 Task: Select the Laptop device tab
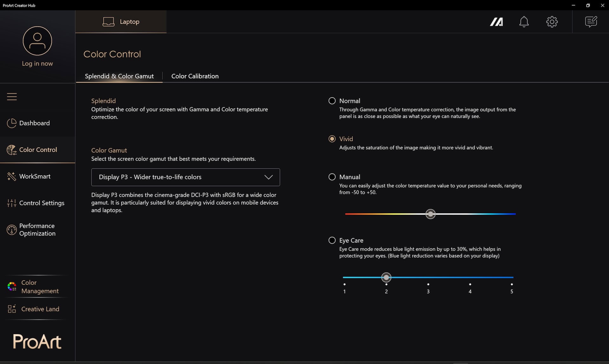(x=121, y=22)
